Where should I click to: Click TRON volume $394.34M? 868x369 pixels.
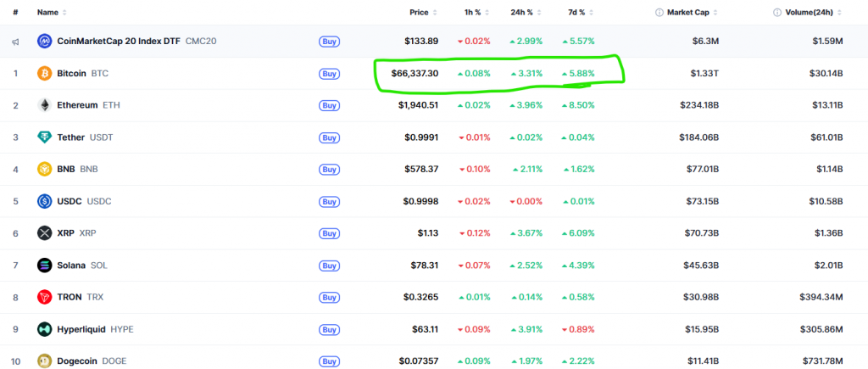[x=821, y=298]
